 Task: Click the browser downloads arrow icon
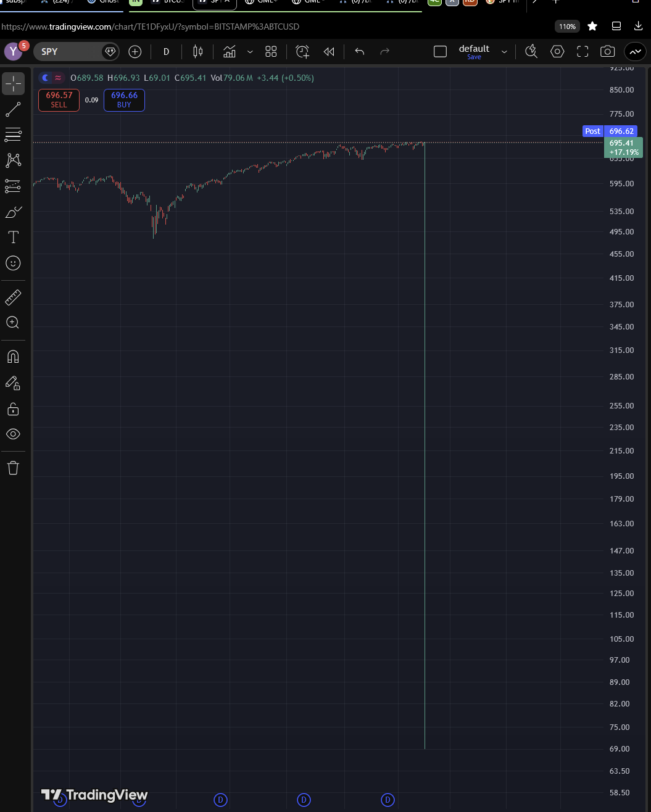pos(639,26)
